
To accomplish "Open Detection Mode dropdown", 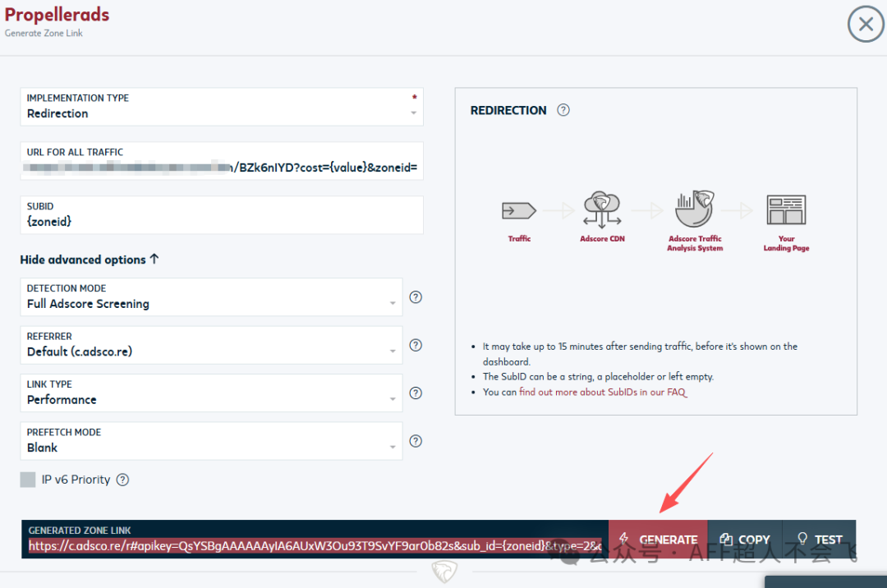I will coord(212,296).
